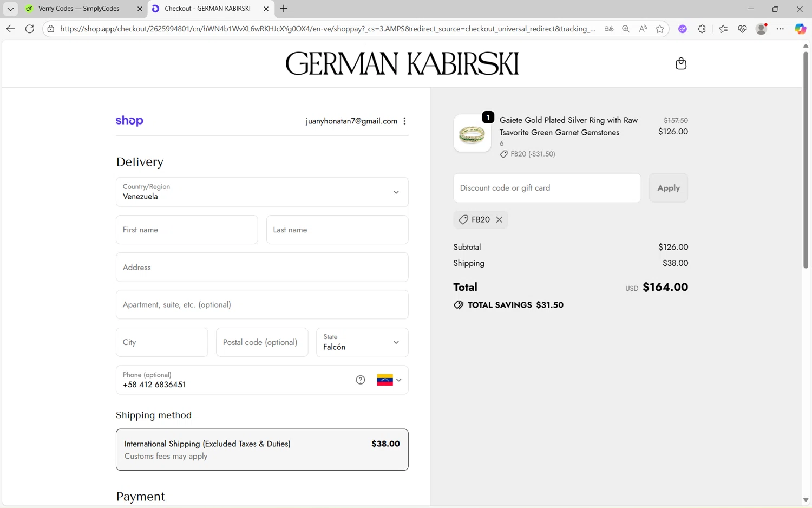812x508 pixels.
Task: Click the Shipping $38.00 value
Action: 675,263
